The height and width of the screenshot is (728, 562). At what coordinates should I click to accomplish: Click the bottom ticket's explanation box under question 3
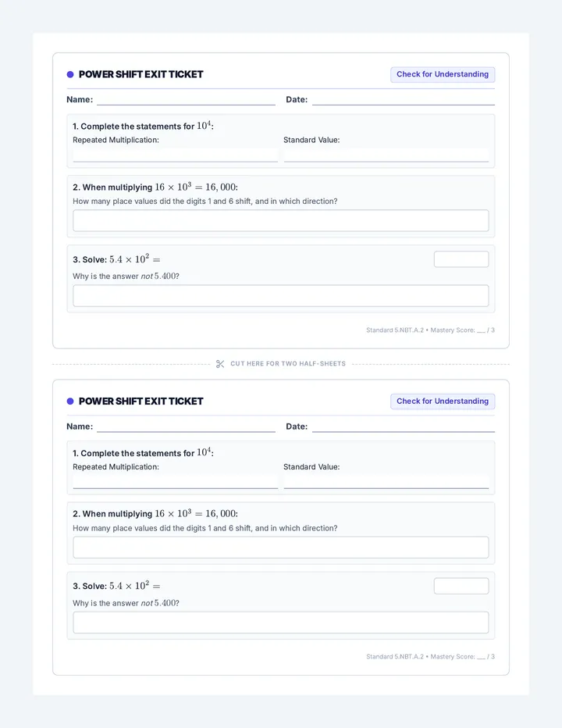click(281, 623)
